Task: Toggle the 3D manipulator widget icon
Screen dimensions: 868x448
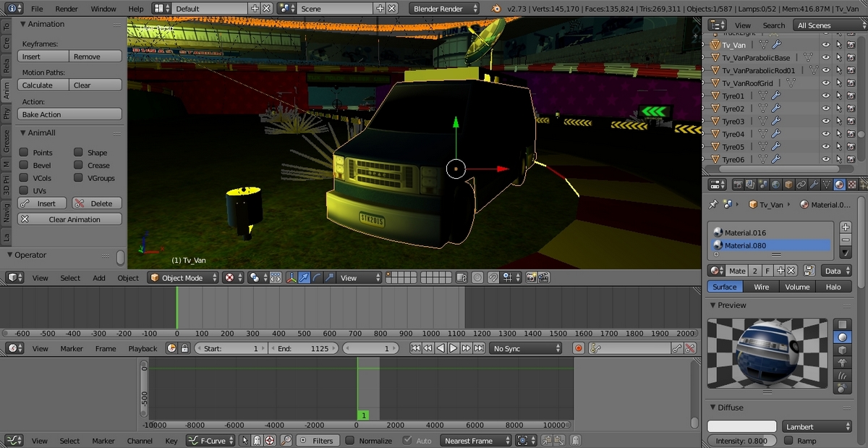Action: 292,278
